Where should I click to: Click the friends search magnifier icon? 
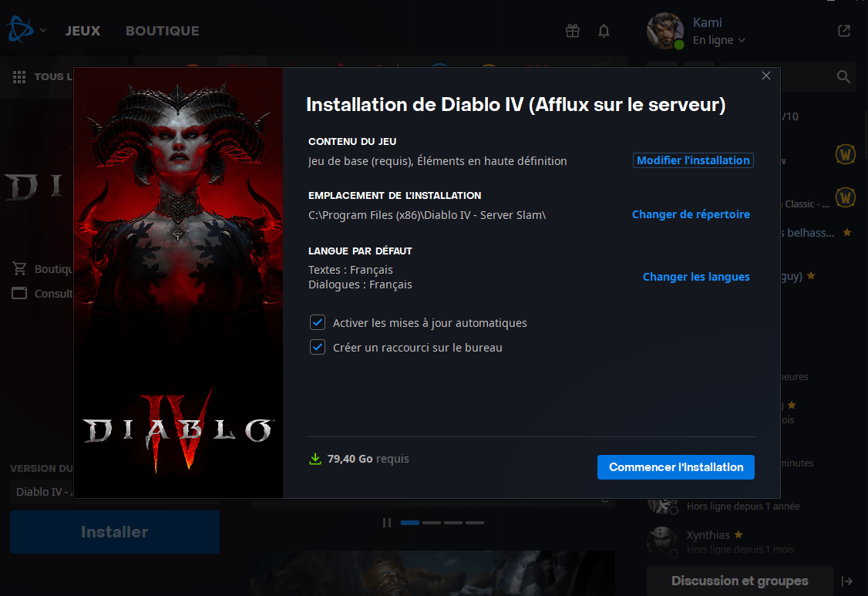click(x=843, y=77)
